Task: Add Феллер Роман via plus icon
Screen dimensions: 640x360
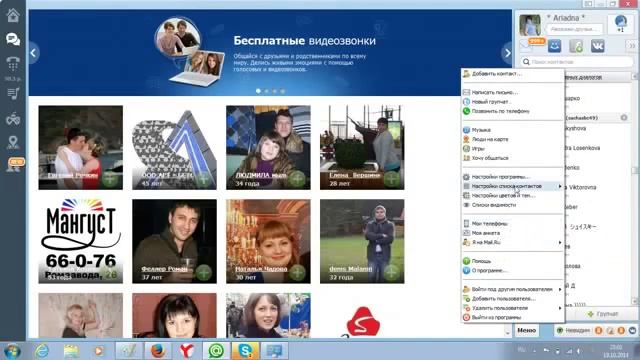Action: tap(203, 272)
